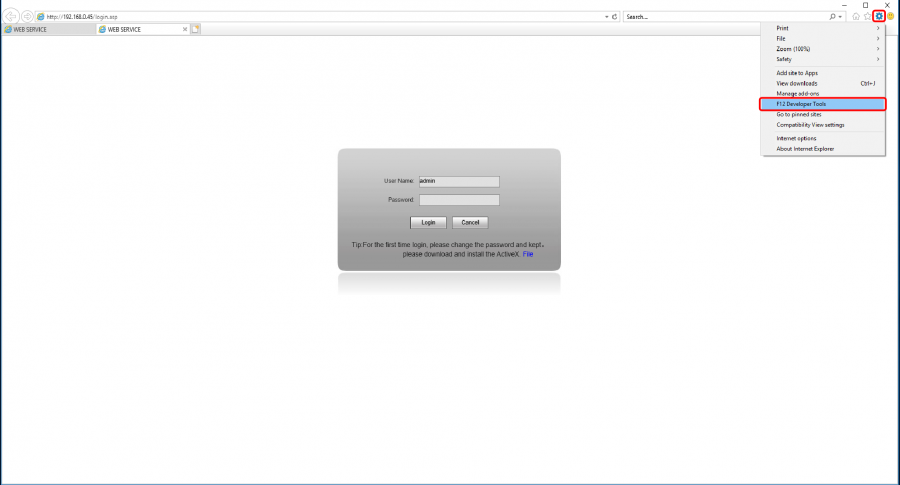900x485 pixels.
Task: Click the browser Back arrow button
Action: coord(11,17)
